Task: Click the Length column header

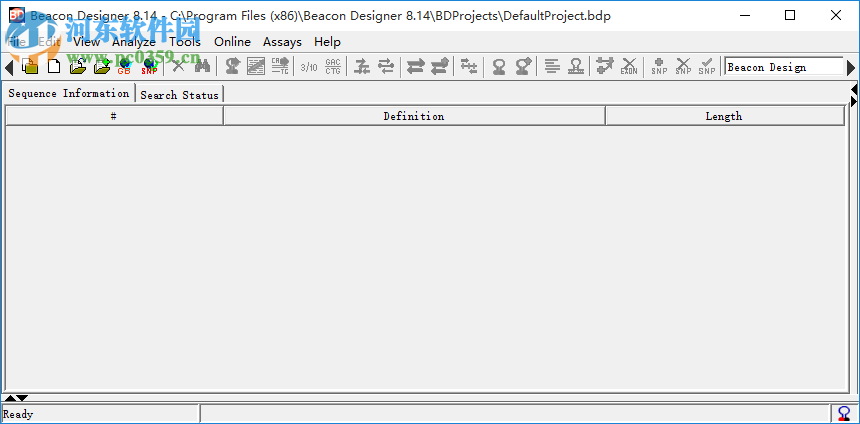Action: [725, 116]
